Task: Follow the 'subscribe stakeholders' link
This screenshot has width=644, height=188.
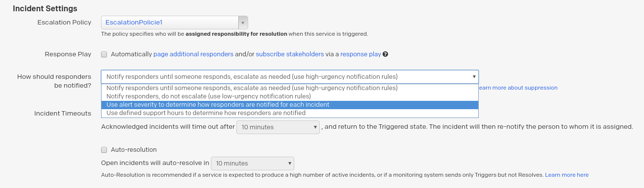Action: (290, 54)
